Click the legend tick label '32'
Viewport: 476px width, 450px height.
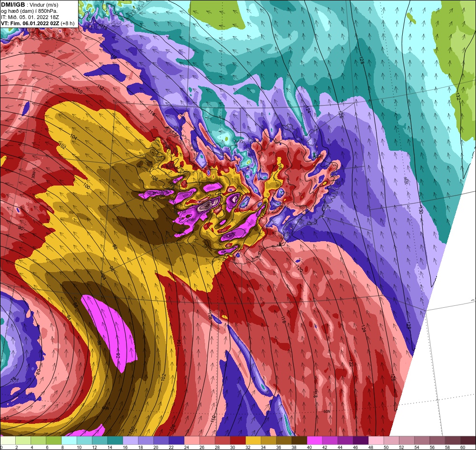coord(248,447)
